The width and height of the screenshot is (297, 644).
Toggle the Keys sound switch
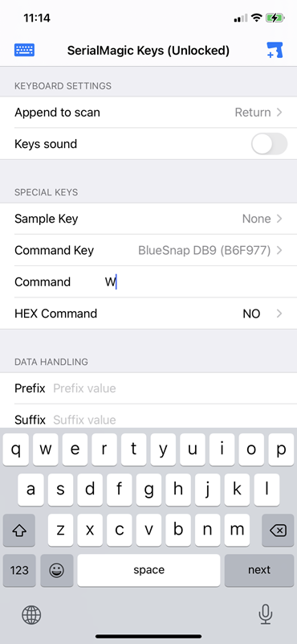(x=269, y=144)
